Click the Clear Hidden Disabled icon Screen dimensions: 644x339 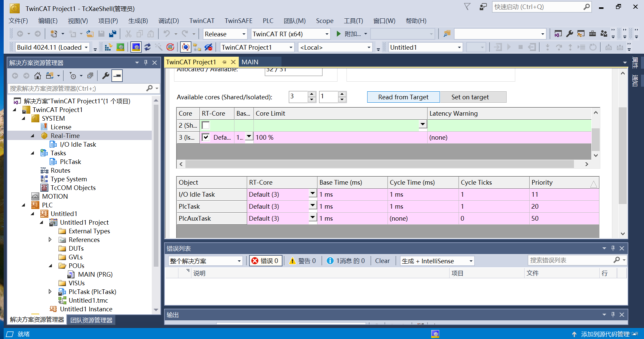point(208,47)
